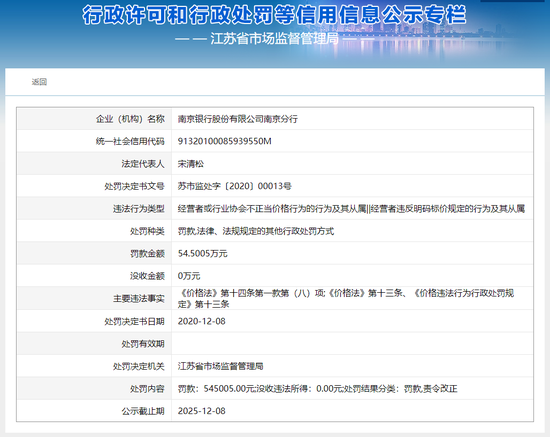Image resolution: width=550 pixels, height=437 pixels.
Task: Click the label 处罚有效期
Action: click(x=143, y=344)
